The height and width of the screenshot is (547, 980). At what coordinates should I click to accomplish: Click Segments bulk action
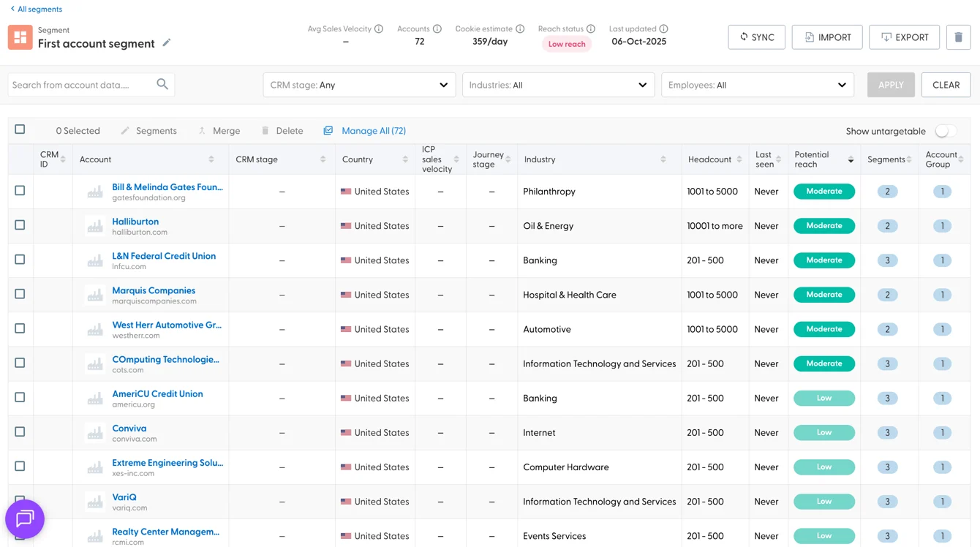click(148, 131)
